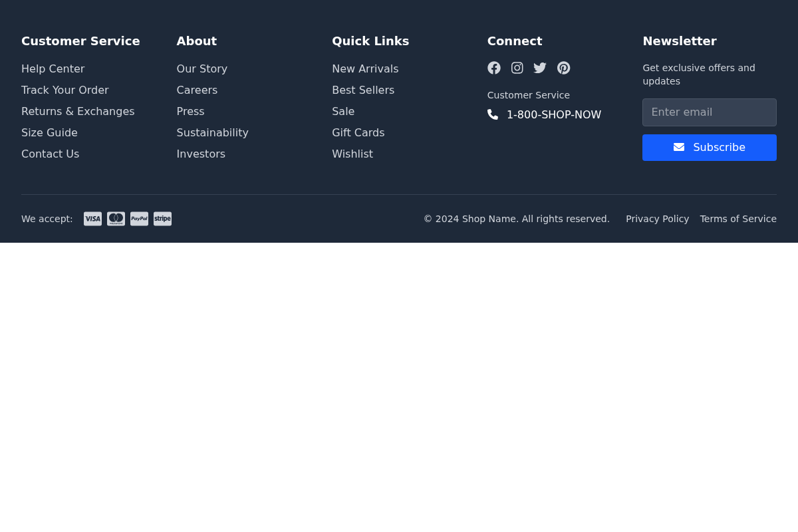View the Size Guide link

(x=49, y=133)
